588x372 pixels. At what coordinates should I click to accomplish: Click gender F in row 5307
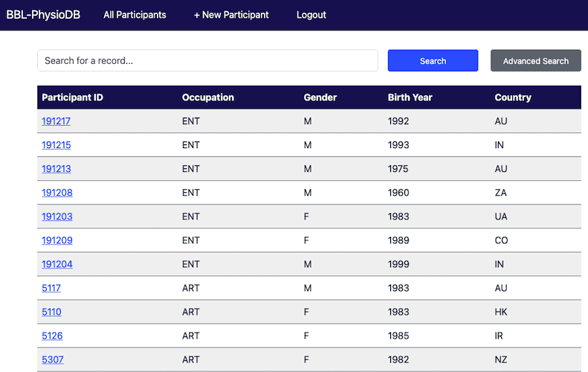pos(306,359)
